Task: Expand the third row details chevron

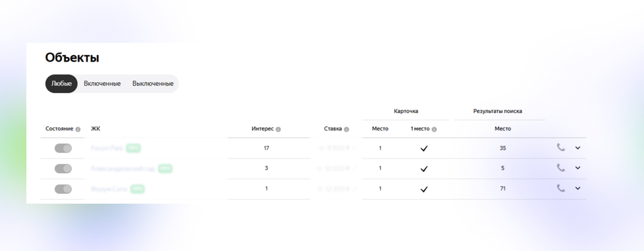Action: click(x=577, y=188)
